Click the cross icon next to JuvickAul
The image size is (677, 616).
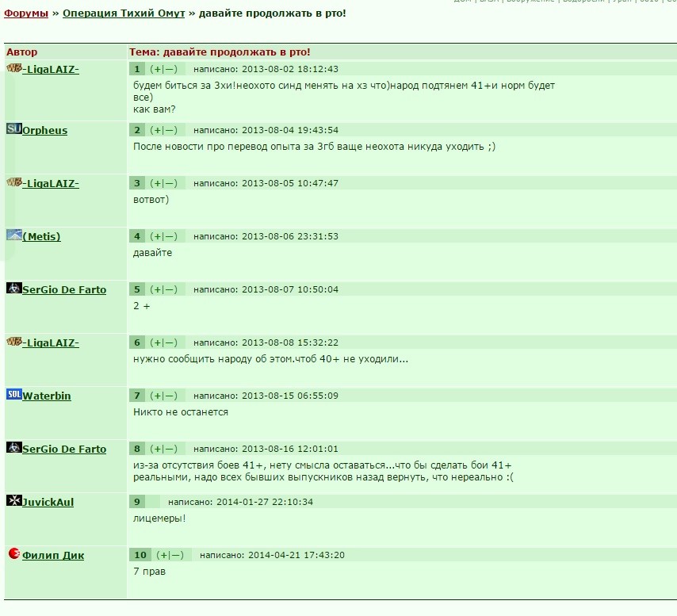pyautogui.click(x=13, y=500)
